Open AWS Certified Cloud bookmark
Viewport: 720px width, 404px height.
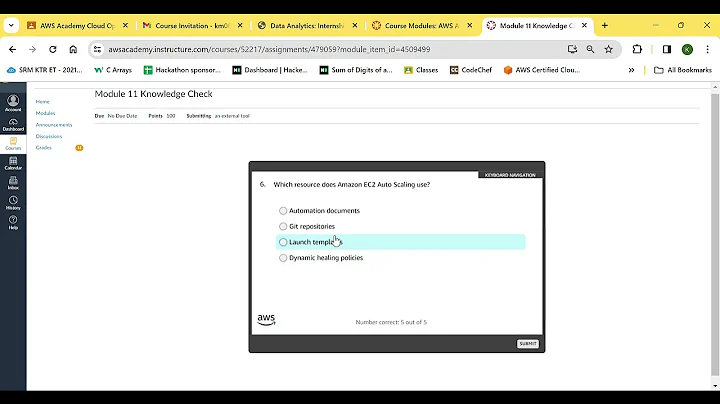coord(542,70)
